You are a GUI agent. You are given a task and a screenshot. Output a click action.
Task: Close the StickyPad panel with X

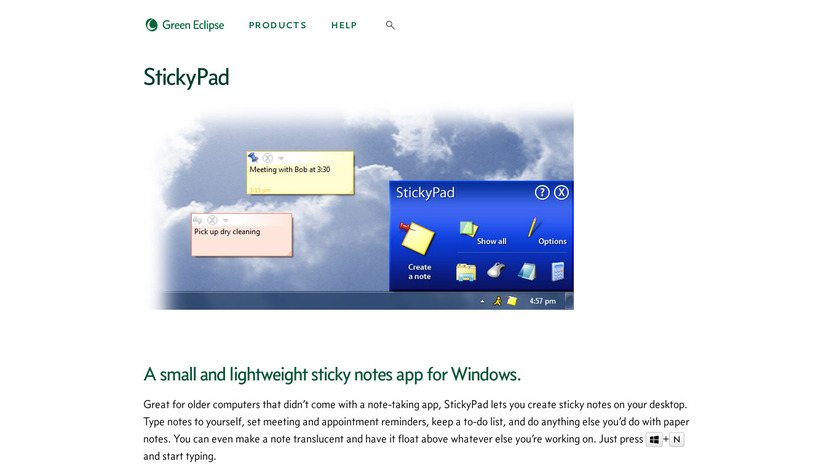[561, 192]
